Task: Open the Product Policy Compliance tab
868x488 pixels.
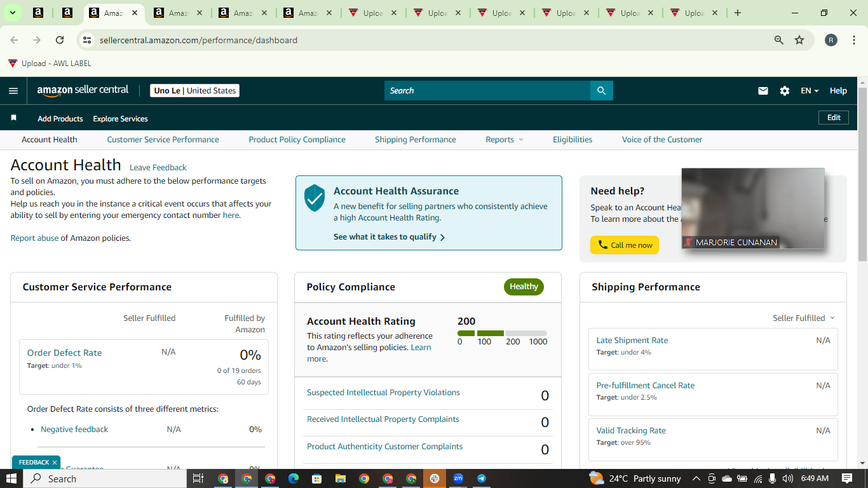Action: pyautogui.click(x=297, y=140)
